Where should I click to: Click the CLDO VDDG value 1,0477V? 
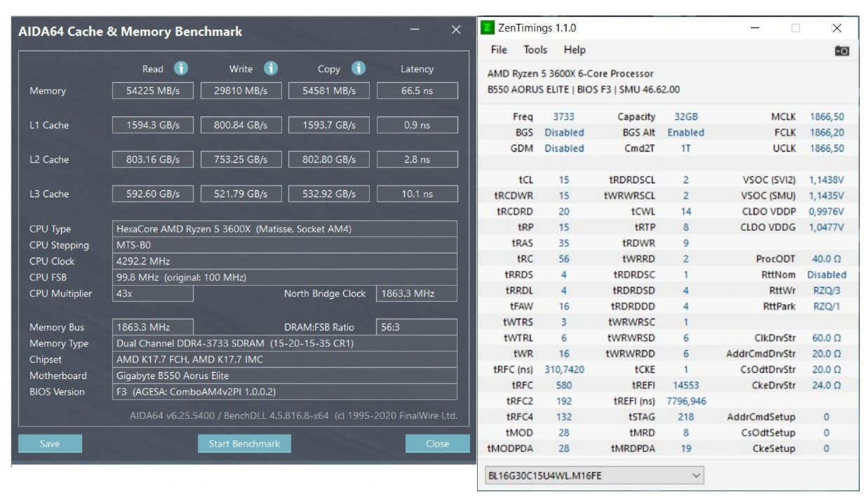point(827,227)
